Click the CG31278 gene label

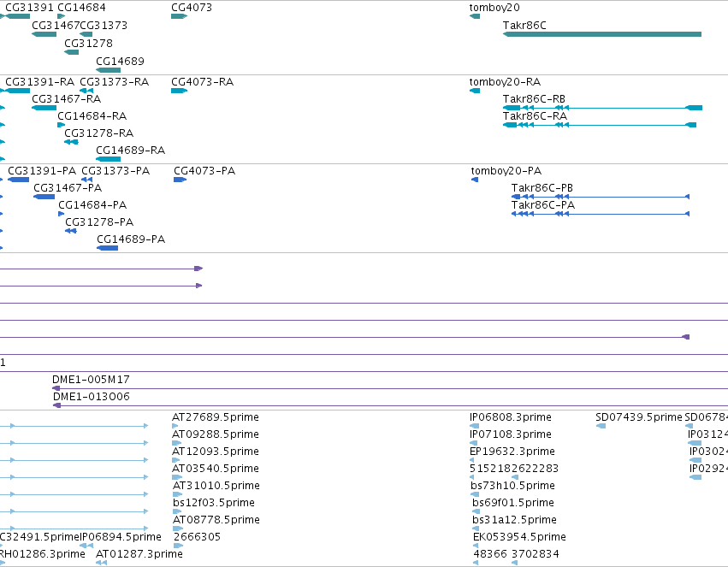pyautogui.click(x=88, y=43)
